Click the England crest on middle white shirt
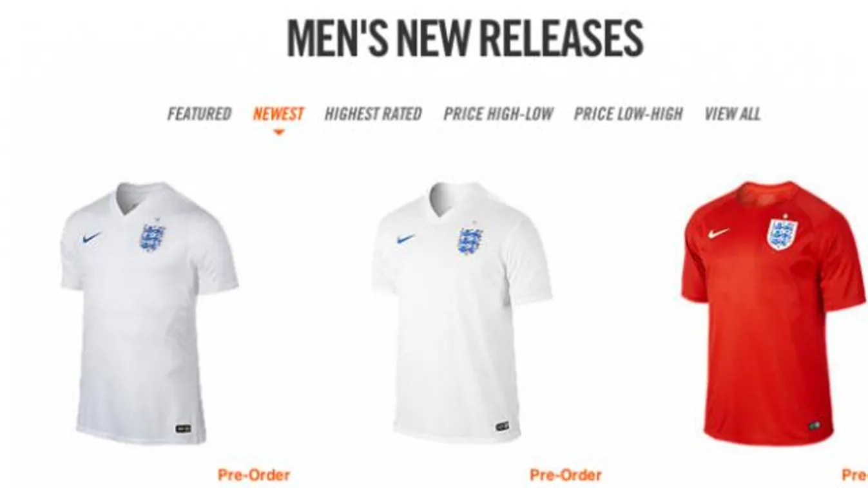This screenshot has height=488, width=868. pyautogui.click(x=470, y=241)
